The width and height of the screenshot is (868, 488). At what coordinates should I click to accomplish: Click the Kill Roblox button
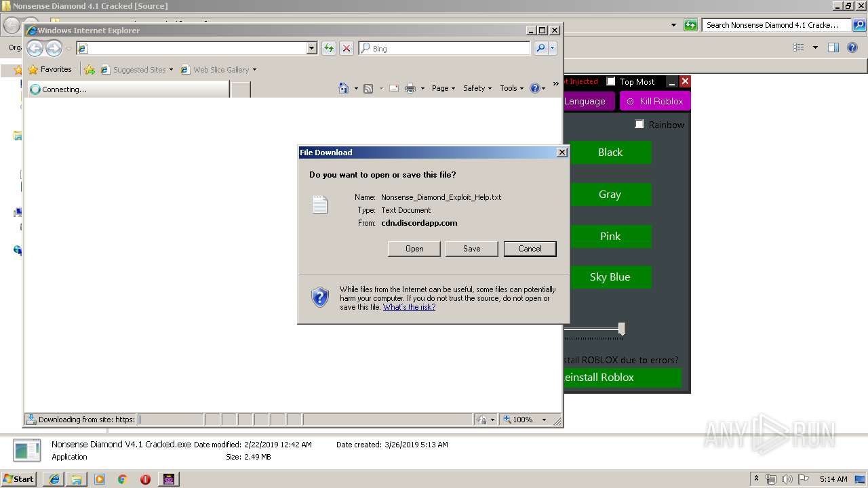point(654,101)
